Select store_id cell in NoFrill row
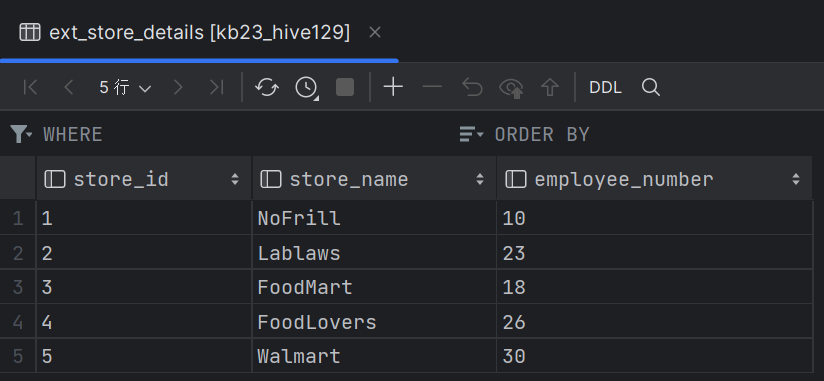 (x=144, y=218)
